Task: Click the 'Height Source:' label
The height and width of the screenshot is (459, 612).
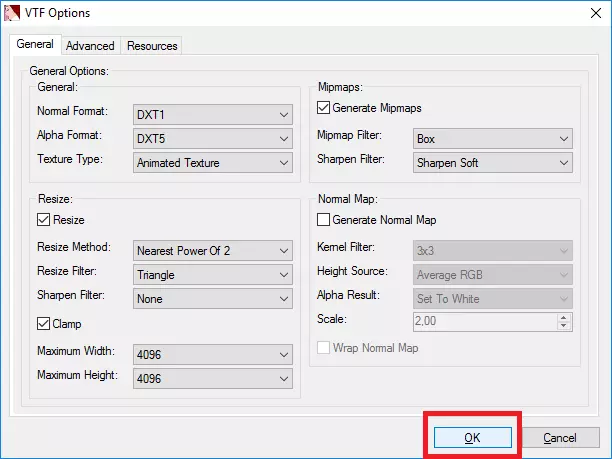Action: [x=352, y=271]
